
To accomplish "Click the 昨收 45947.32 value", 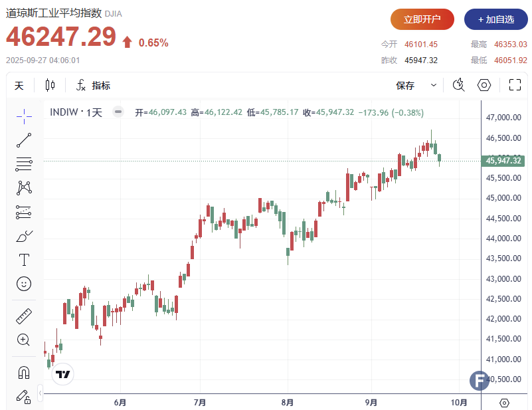I will click(420, 60).
